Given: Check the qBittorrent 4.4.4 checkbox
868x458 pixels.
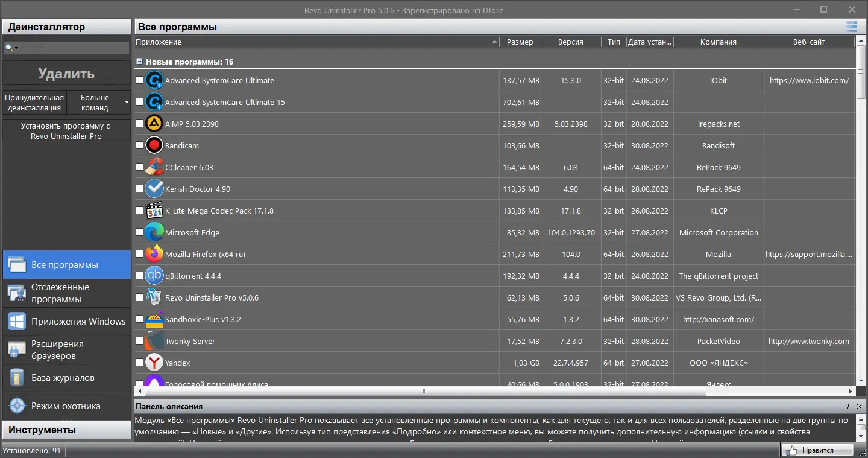Looking at the screenshot, I should [140, 275].
